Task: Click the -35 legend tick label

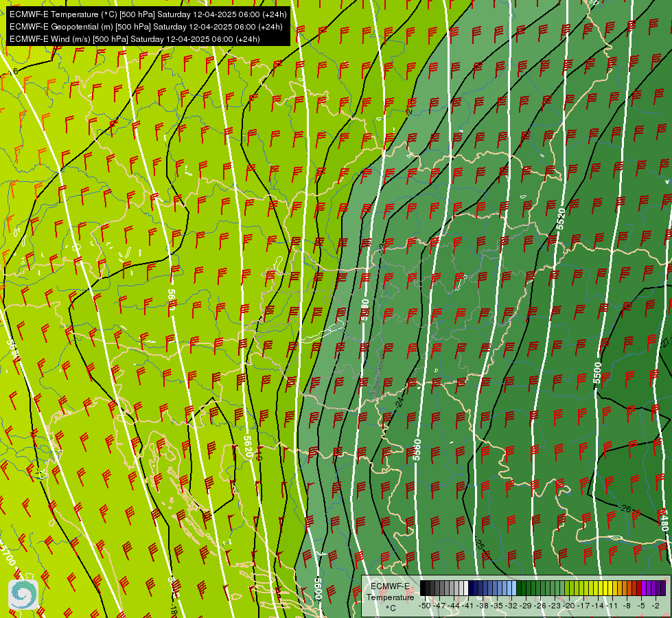Action: click(498, 606)
